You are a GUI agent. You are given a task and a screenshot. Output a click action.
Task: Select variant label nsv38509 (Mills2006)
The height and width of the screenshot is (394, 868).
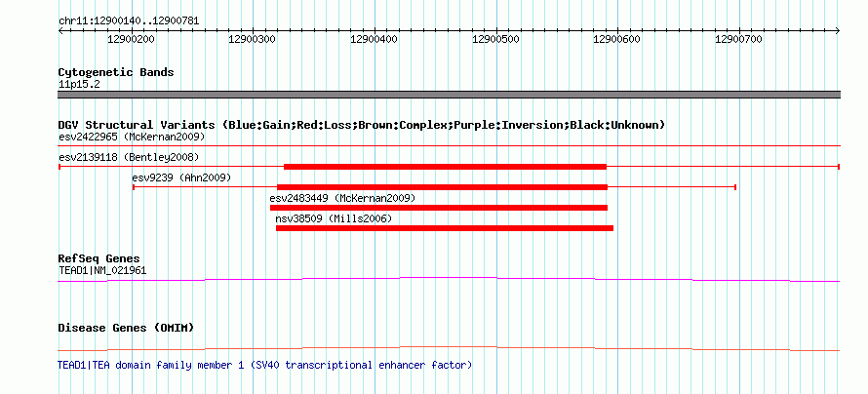[334, 219]
